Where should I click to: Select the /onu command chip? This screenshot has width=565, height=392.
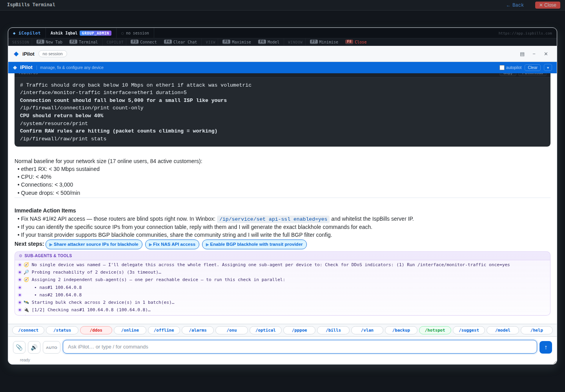pos(231,330)
